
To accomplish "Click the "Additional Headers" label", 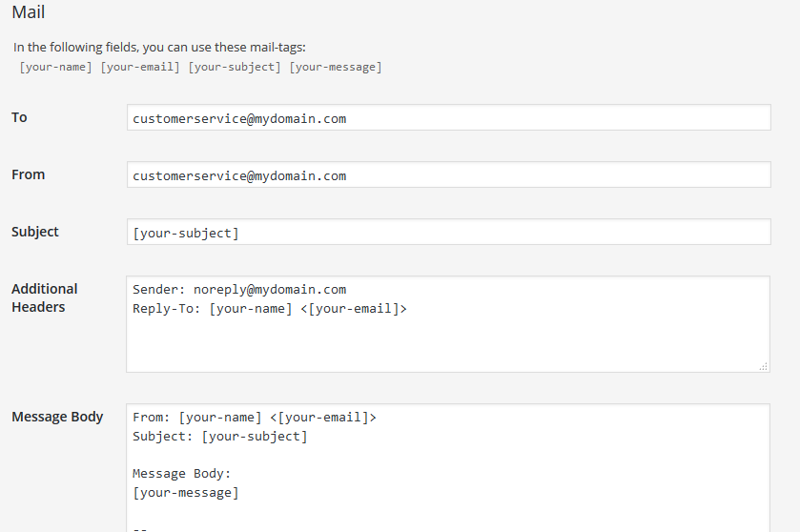I will pyautogui.click(x=45, y=297).
